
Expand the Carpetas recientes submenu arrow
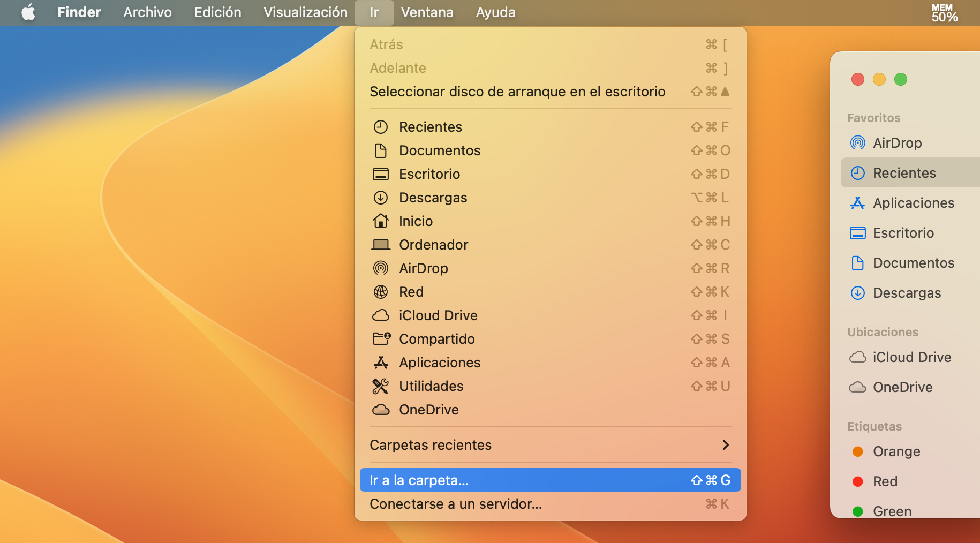725,445
